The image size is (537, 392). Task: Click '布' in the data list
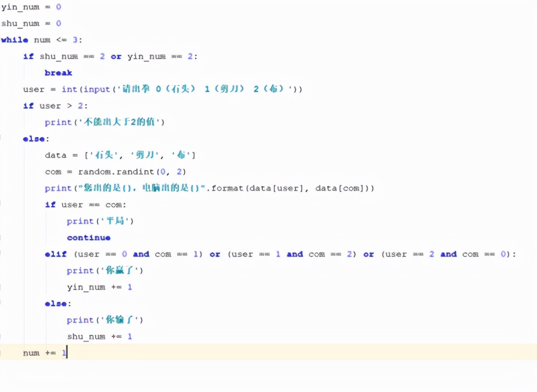tap(182, 155)
